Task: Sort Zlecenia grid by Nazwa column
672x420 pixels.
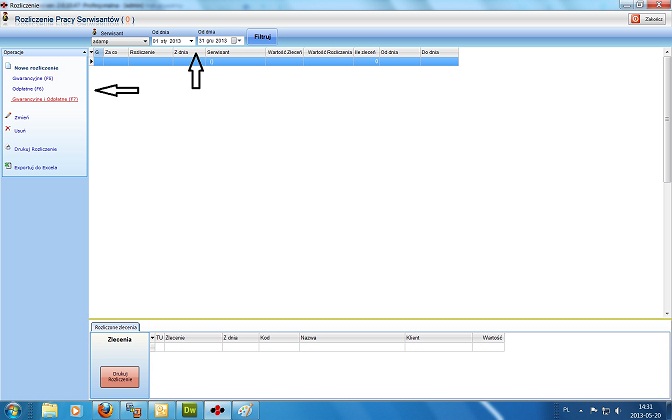Action: click(x=352, y=338)
